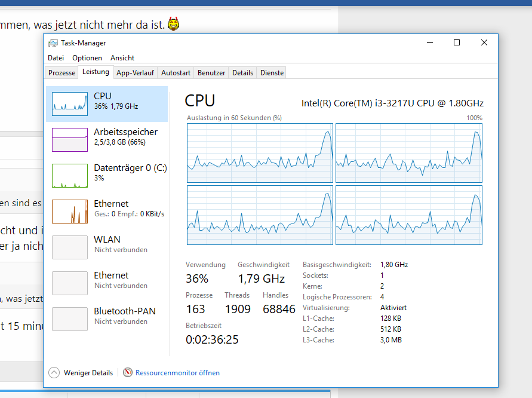
Task: Select the disconnected Ethernet adapter below WLAN
Action: pos(107,283)
